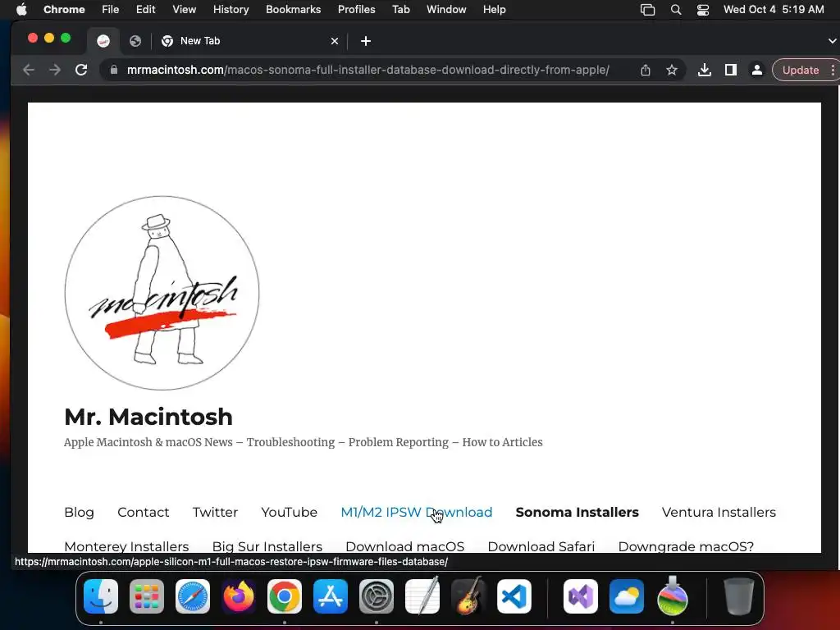Open Firefox from the Dock

[239, 596]
